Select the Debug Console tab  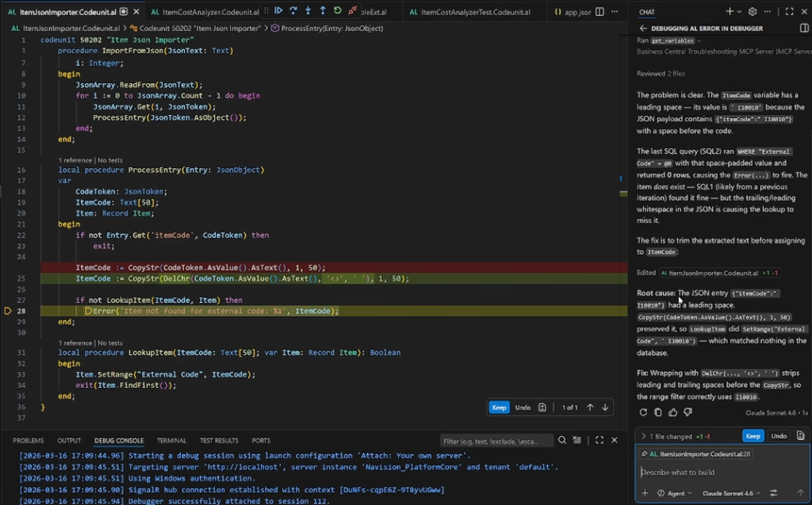119,440
